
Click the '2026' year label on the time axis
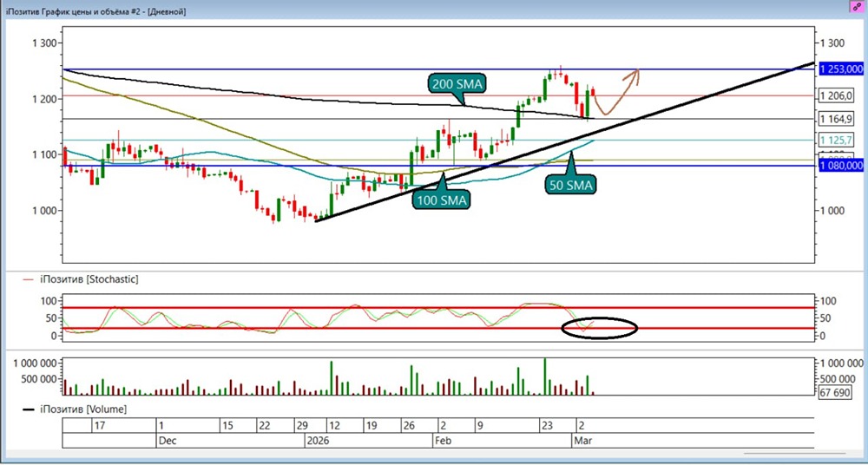click(318, 441)
